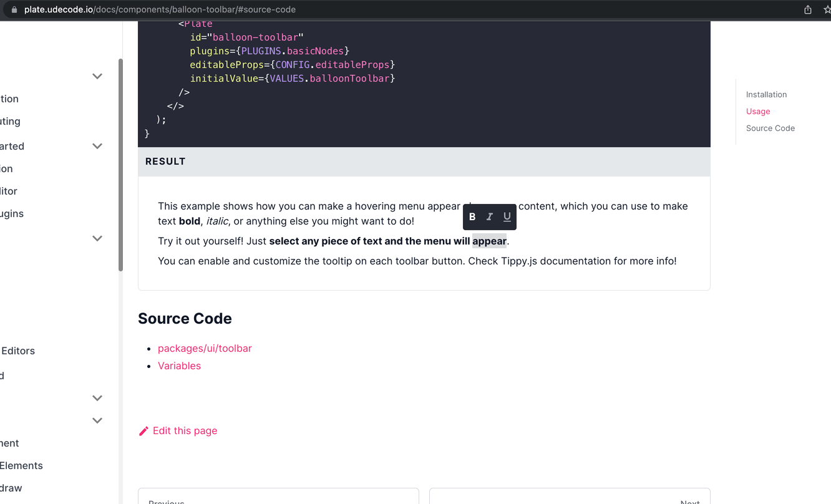Click the pencil icon beside Edit this page
This screenshot has height=504, width=831.
pos(143,430)
